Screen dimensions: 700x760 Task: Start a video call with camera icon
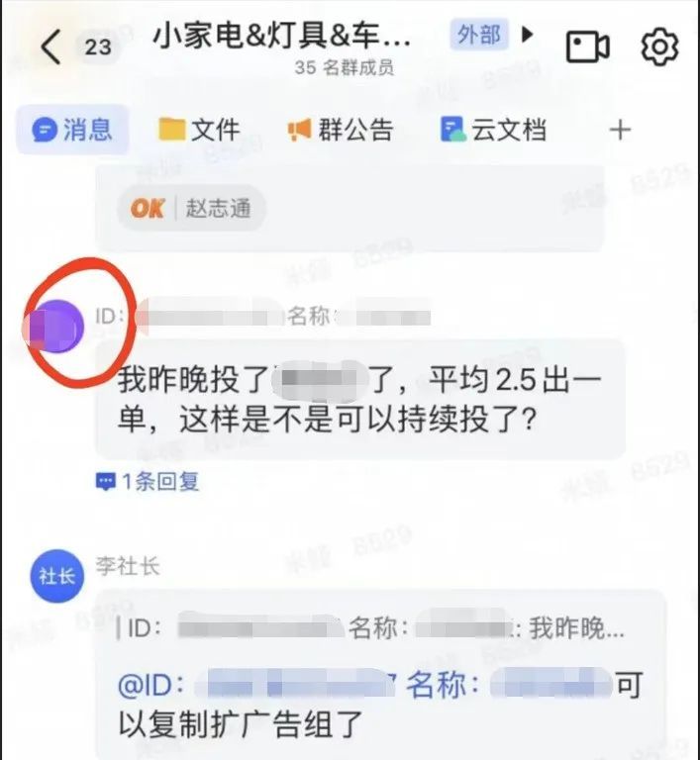[587, 47]
